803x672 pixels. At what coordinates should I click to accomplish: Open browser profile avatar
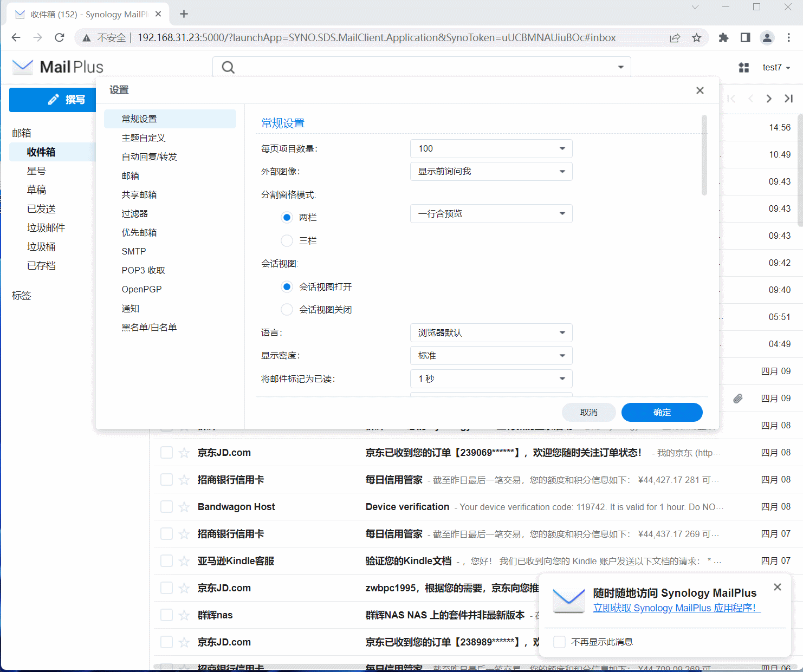(x=767, y=38)
